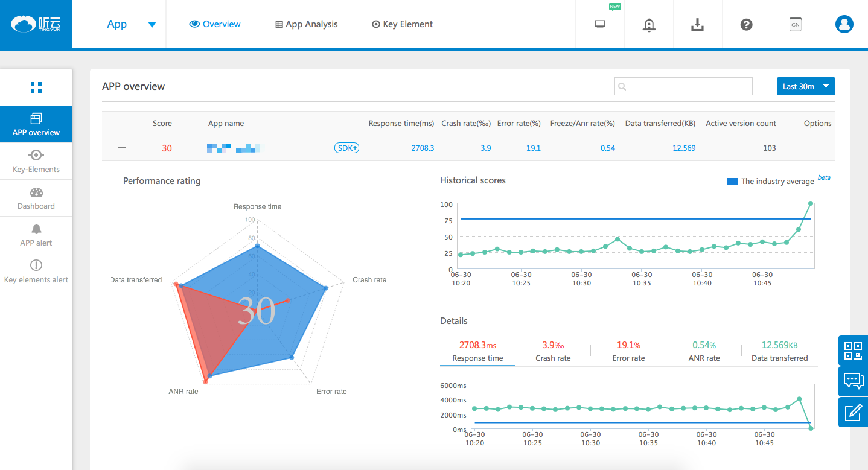Click the edit note floating icon
868x470 pixels.
click(853, 412)
